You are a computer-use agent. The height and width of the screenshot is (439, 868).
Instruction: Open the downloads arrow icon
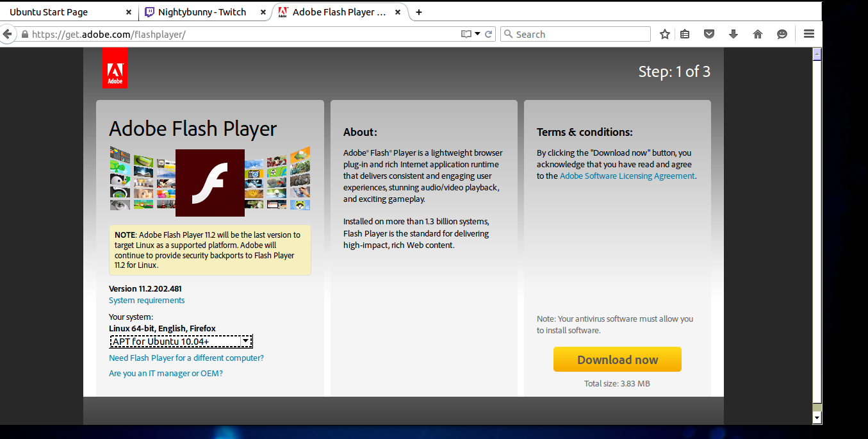[x=733, y=34]
